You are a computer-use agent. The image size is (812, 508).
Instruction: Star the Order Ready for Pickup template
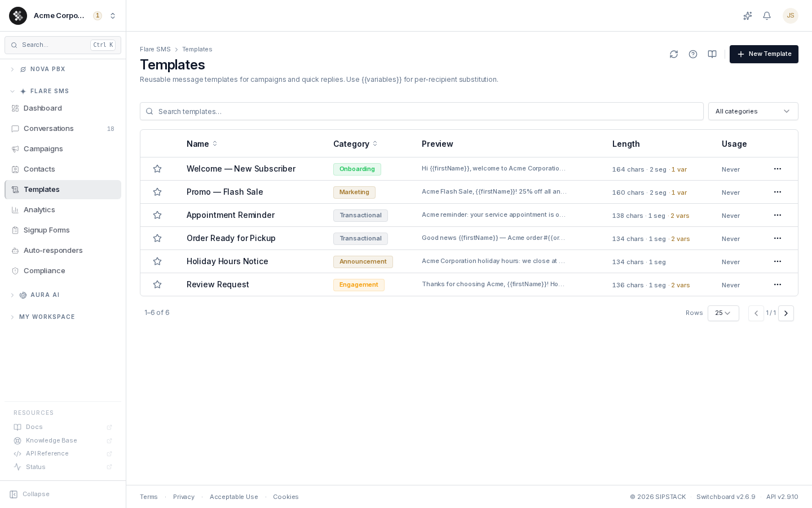pyautogui.click(x=157, y=238)
